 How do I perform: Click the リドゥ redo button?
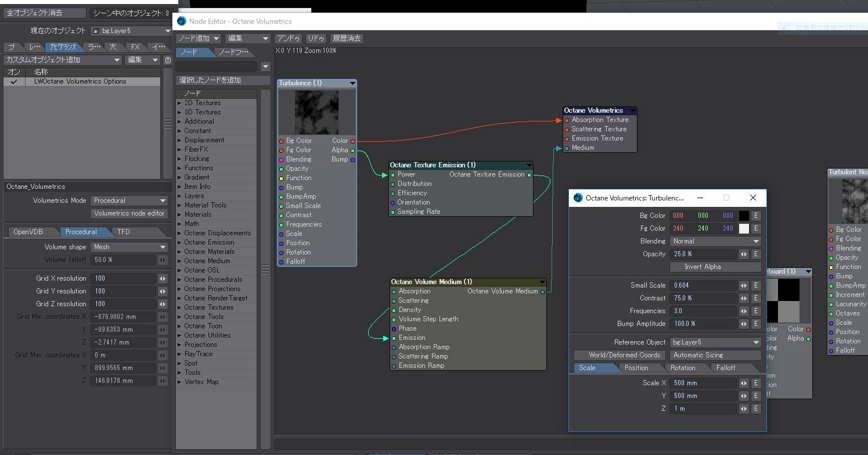(316, 38)
